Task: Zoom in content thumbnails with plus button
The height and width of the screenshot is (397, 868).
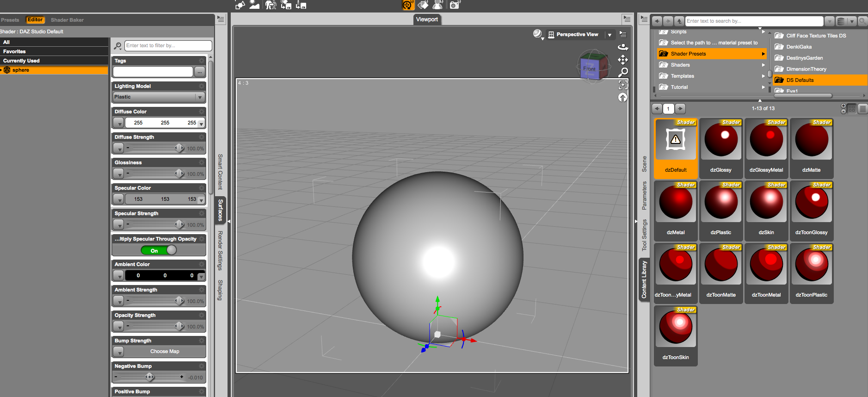Action: pyautogui.click(x=843, y=106)
